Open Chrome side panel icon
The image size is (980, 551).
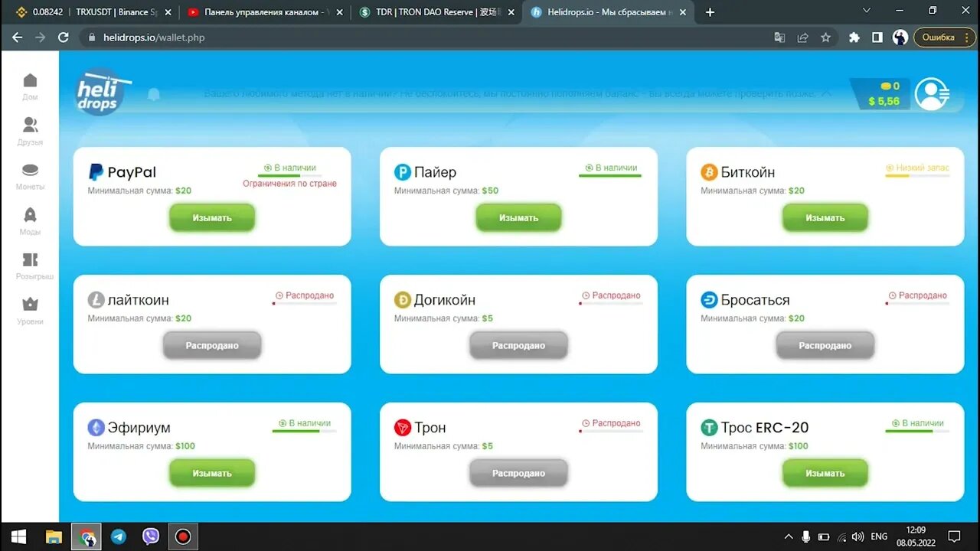[877, 37]
